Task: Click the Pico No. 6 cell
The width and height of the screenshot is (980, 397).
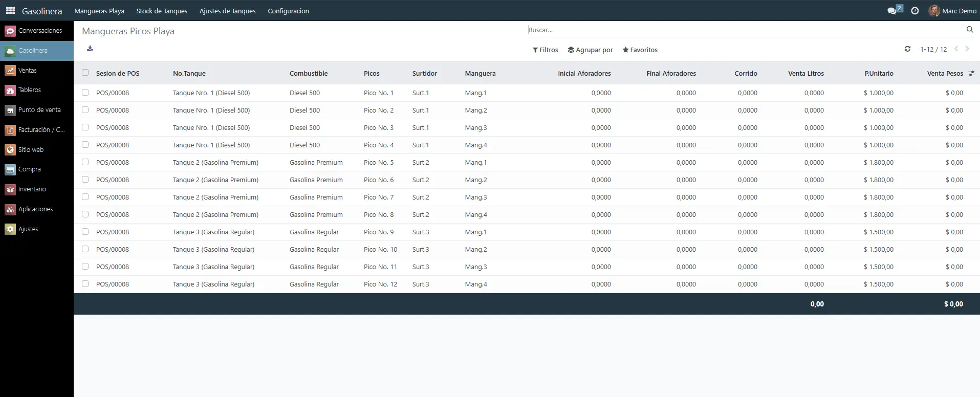Action: (x=379, y=180)
